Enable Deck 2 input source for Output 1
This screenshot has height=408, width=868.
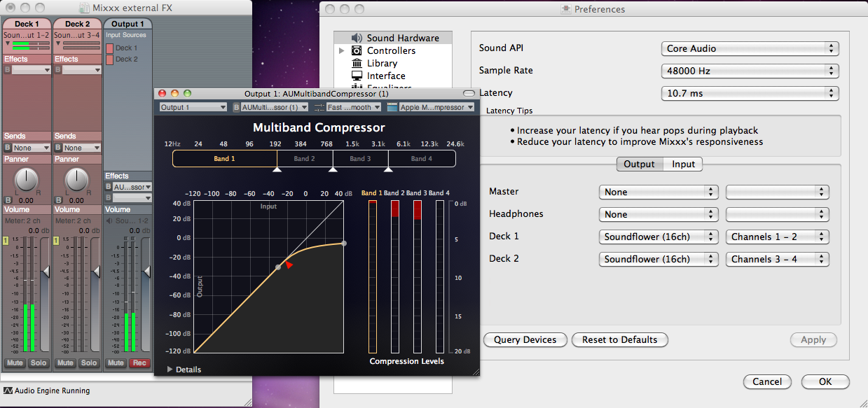pyautogui.click(x=110, y=59)
